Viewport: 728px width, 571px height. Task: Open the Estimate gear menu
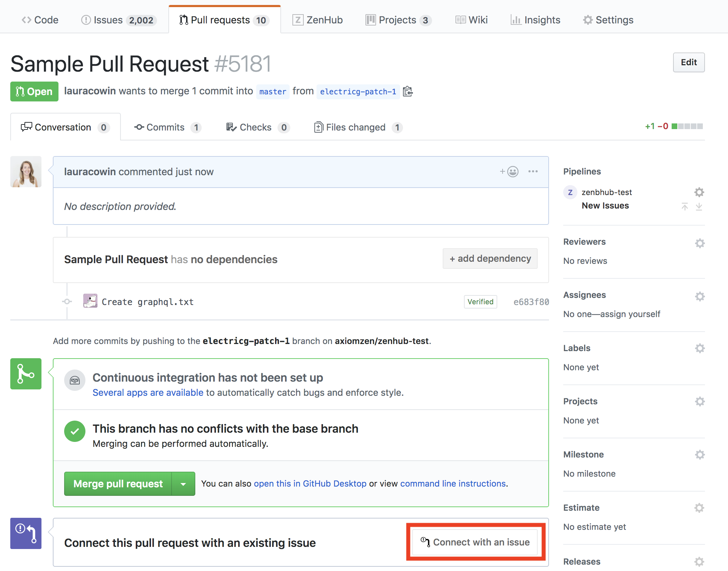pos(699,508)
